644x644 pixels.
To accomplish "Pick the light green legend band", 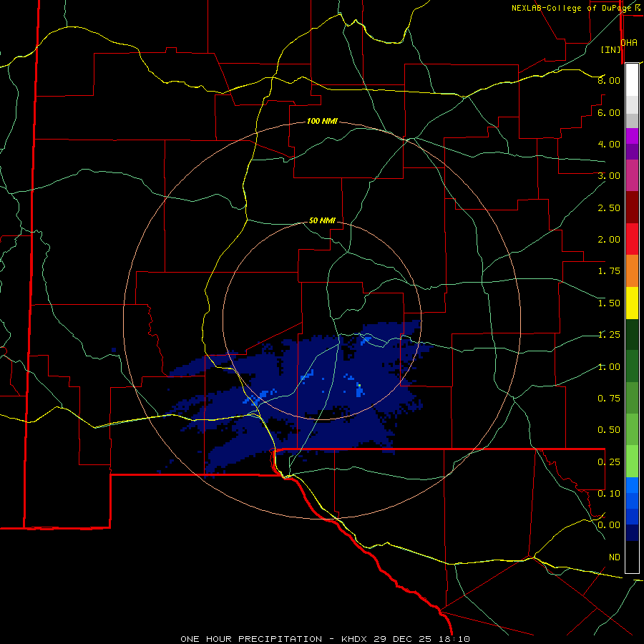I will pos(632,462).
